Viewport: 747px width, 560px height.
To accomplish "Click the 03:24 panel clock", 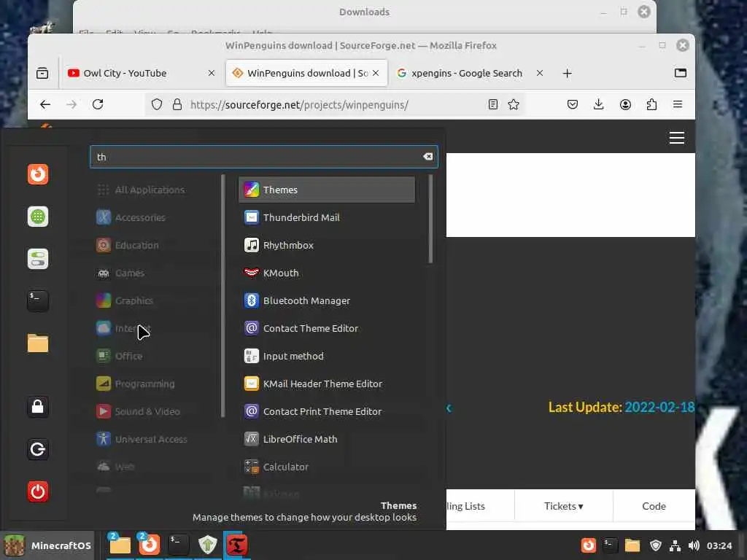I will click(719, 545).
